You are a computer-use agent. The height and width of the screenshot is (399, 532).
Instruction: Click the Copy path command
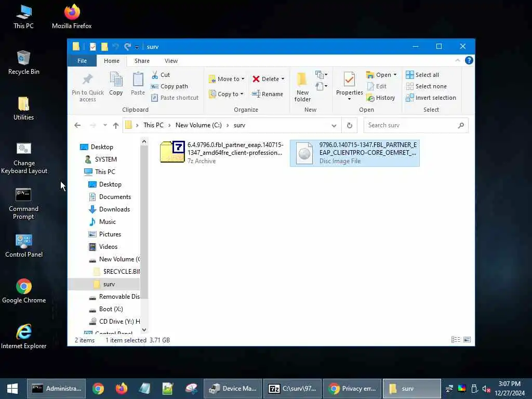[x=169, y=86]
